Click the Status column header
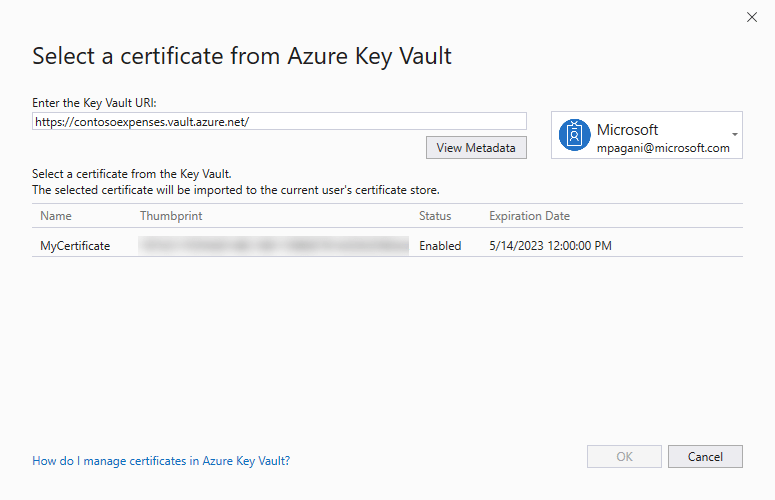The height and width of the screenshot is (500, 775). coord(435,216)
